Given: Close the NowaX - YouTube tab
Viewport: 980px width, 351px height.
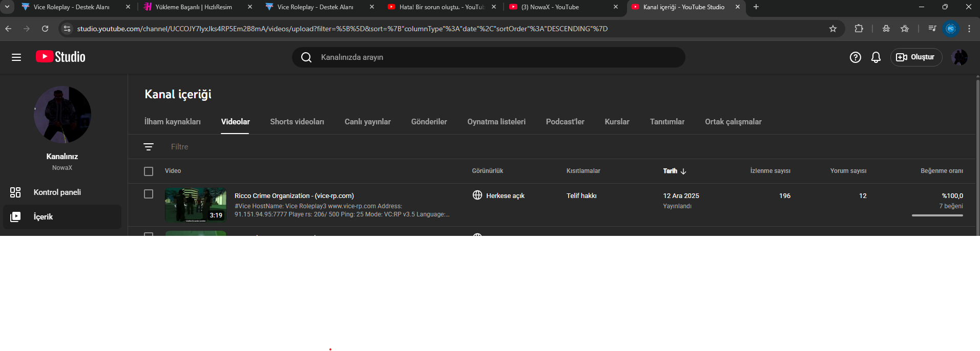Looking at the screenshot, I should pos(616,7).
